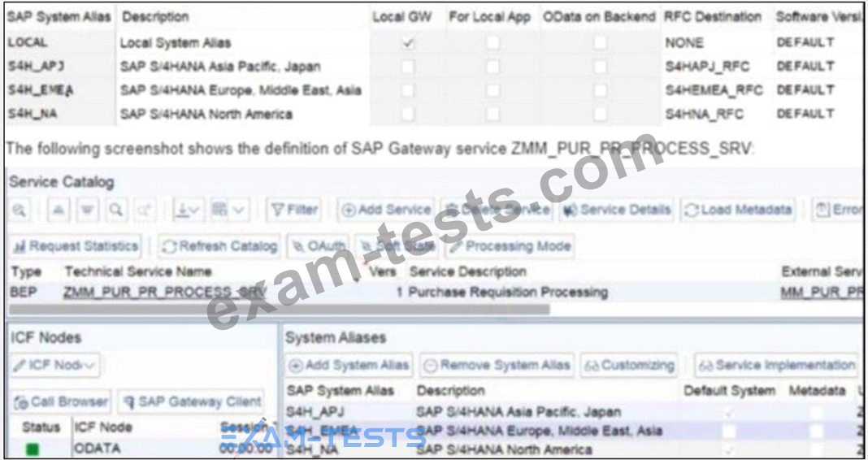This screenshot has height=460, width=868.
Task: Click Refresh Catalog
Action: [219, 246]
